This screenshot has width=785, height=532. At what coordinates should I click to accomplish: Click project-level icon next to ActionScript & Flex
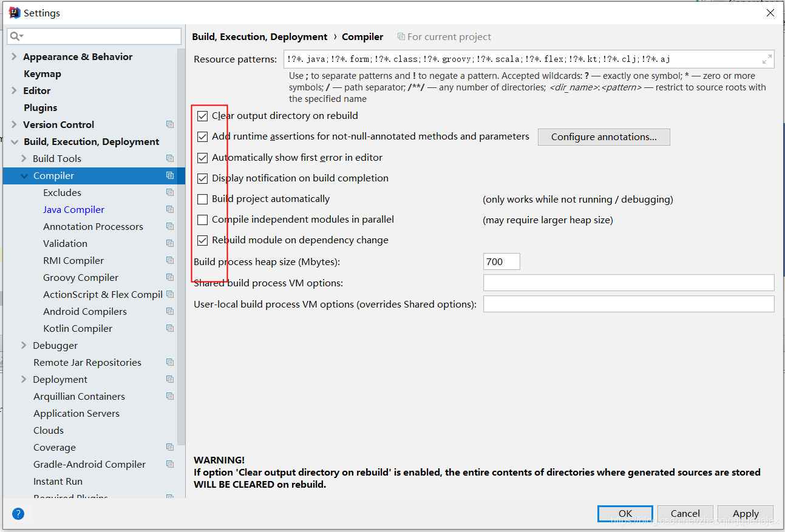pyautogui.click(x=170, y=294)
